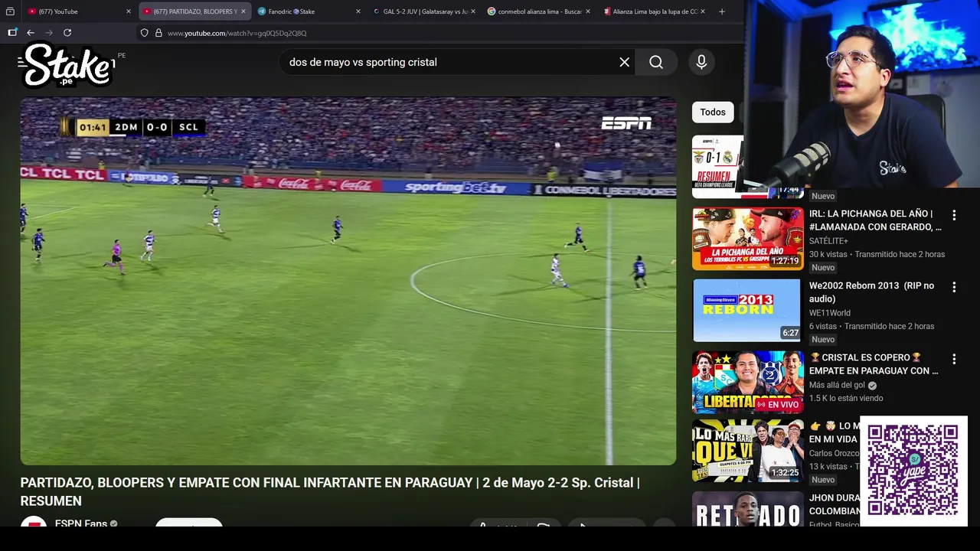
Task: Click the PARTIDAZO, BLOOPERS video title text
Action: point(330,492)
